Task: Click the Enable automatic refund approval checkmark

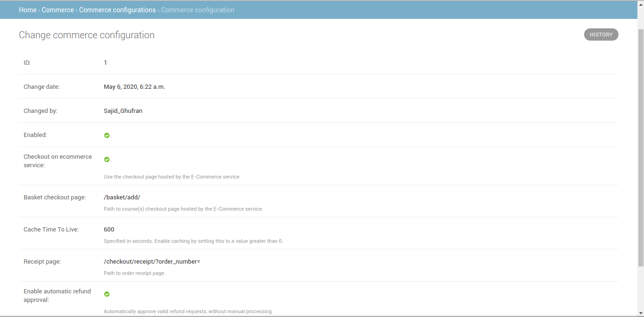Action: click(x=107, y=294)
